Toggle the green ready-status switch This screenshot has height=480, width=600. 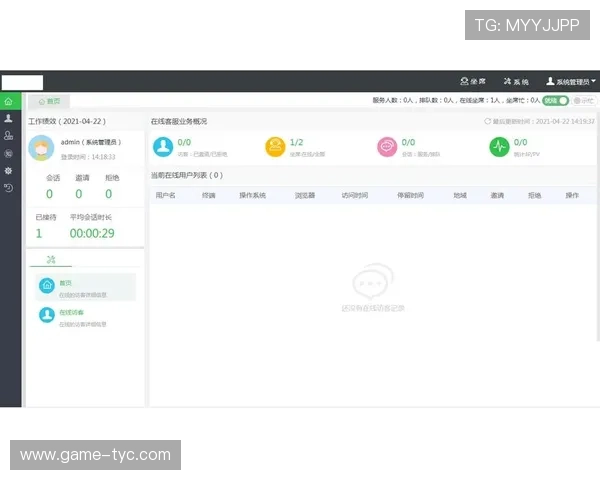(555, 101)
